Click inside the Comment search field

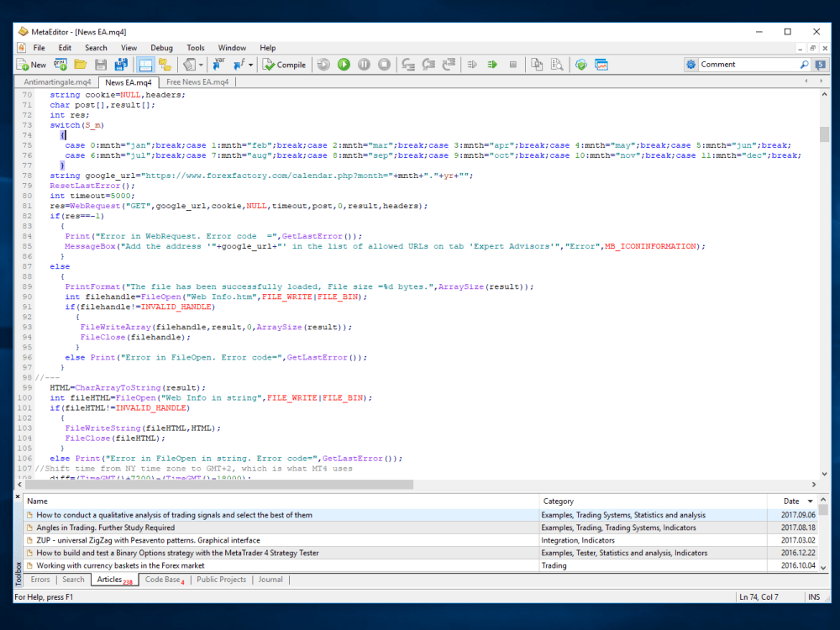748,64
